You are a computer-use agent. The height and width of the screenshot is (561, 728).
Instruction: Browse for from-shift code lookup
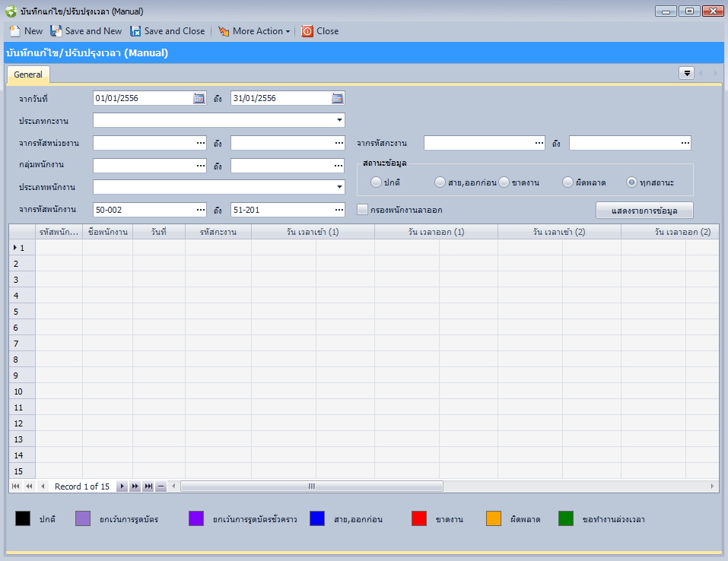pyautogui.click(x=539, y=143)
